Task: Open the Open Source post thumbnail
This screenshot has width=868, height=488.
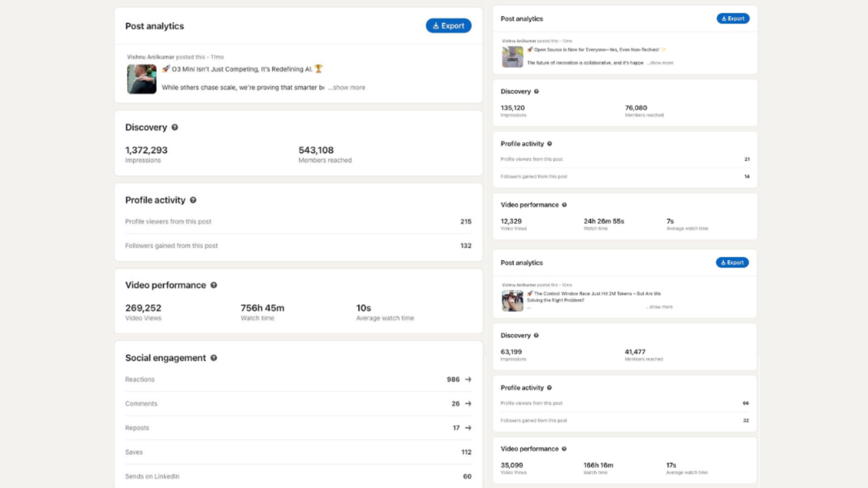Action: click(x=512, y=57)
